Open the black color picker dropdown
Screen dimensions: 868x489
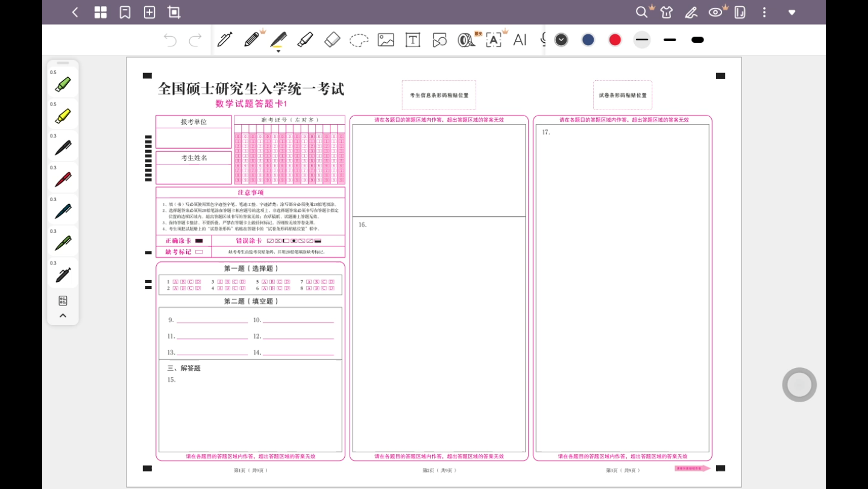point(561,40)
